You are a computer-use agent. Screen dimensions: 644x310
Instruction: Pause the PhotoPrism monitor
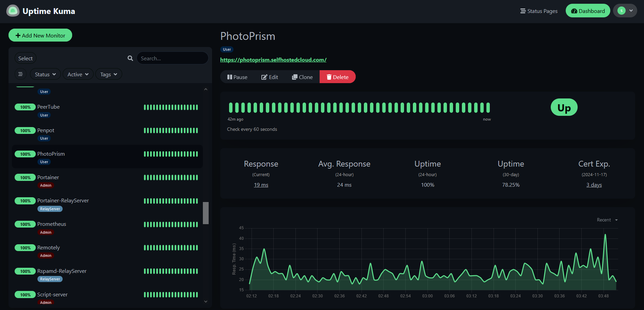237,77
